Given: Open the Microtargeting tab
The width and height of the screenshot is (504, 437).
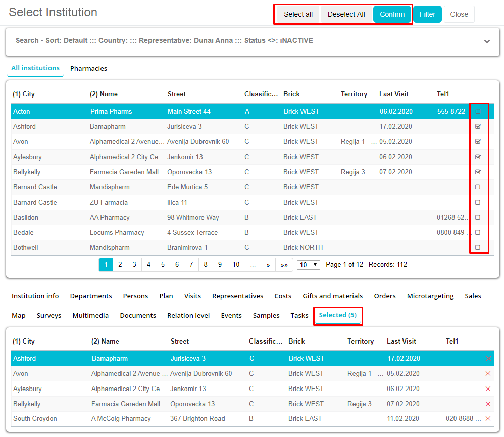Looking at the screenshot, I should [x=430, y=296].
